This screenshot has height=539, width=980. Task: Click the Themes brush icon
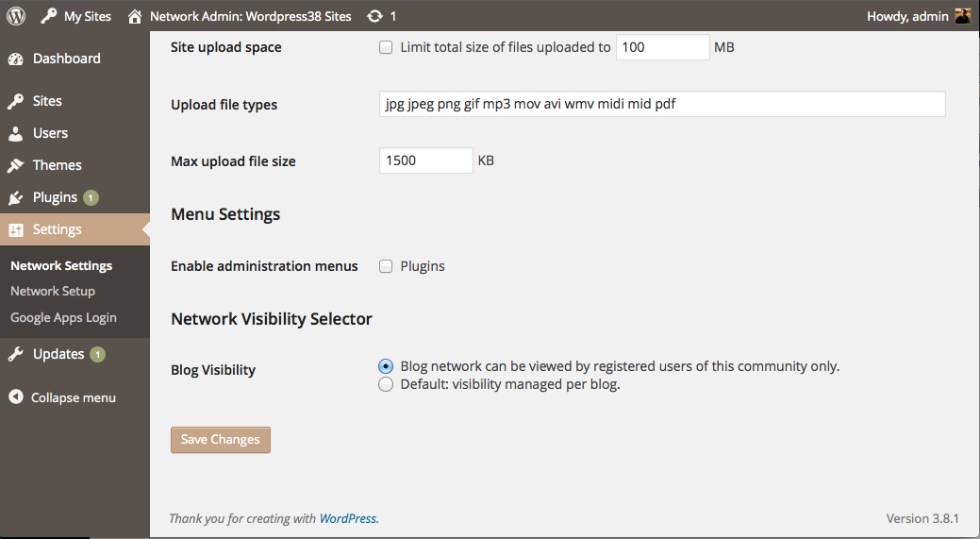point(16,166)
